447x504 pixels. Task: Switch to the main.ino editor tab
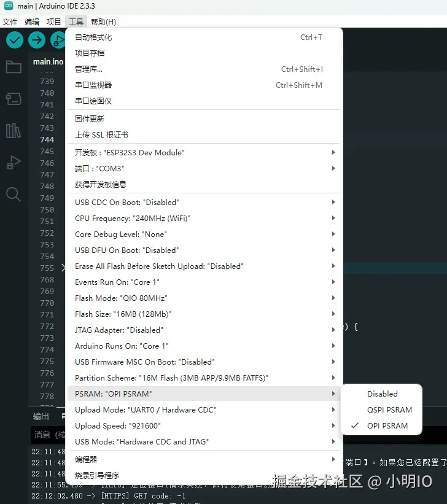[48, 62]
